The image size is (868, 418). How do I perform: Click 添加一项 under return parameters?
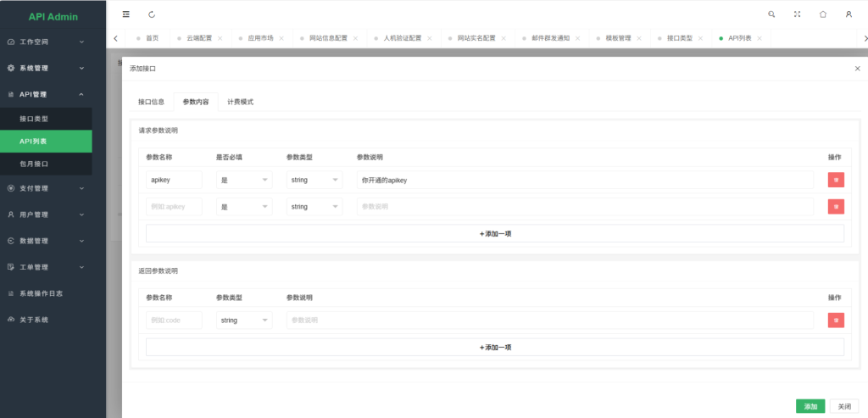495,347
